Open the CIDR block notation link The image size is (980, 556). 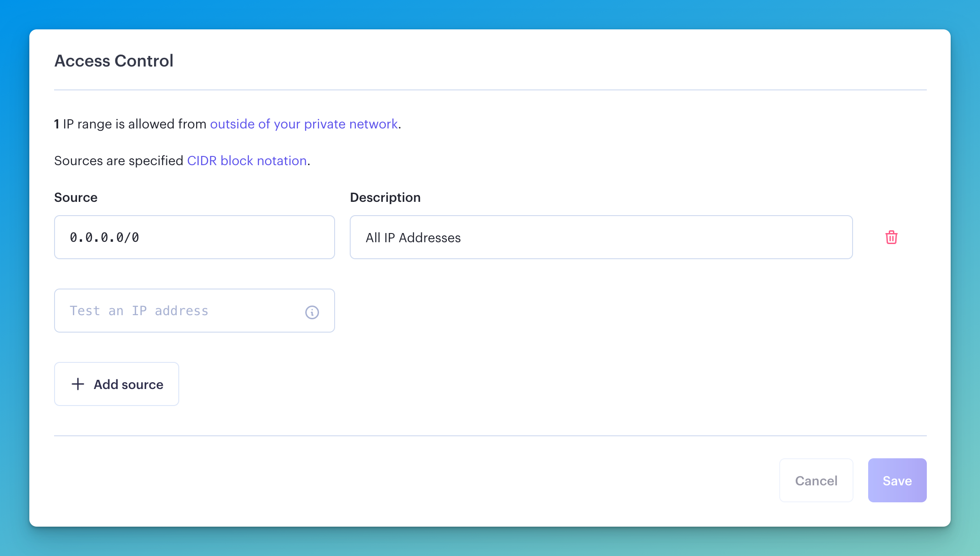[247, 161]
